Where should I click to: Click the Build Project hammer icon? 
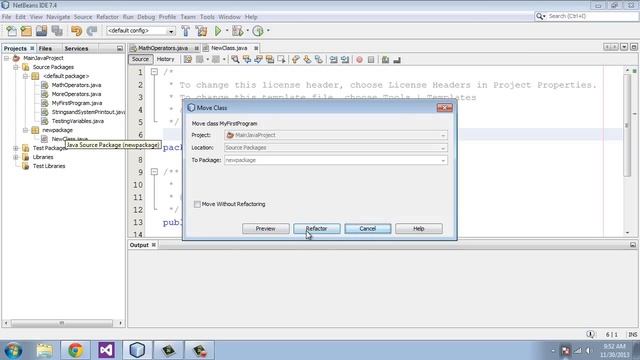185,31
